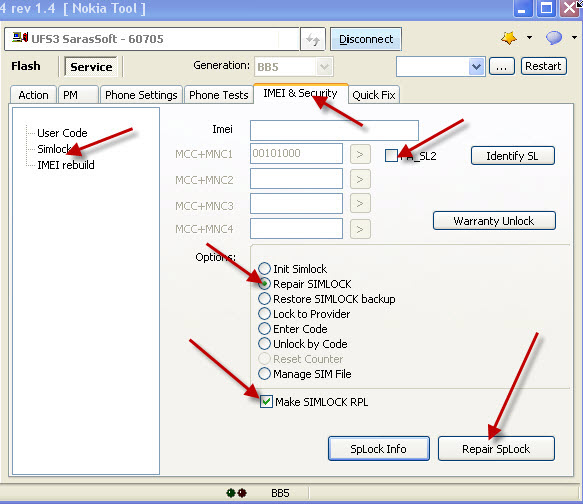Click the Warranty Unlock button
This screenshot has height=504, width=583.
click(494, 221)
